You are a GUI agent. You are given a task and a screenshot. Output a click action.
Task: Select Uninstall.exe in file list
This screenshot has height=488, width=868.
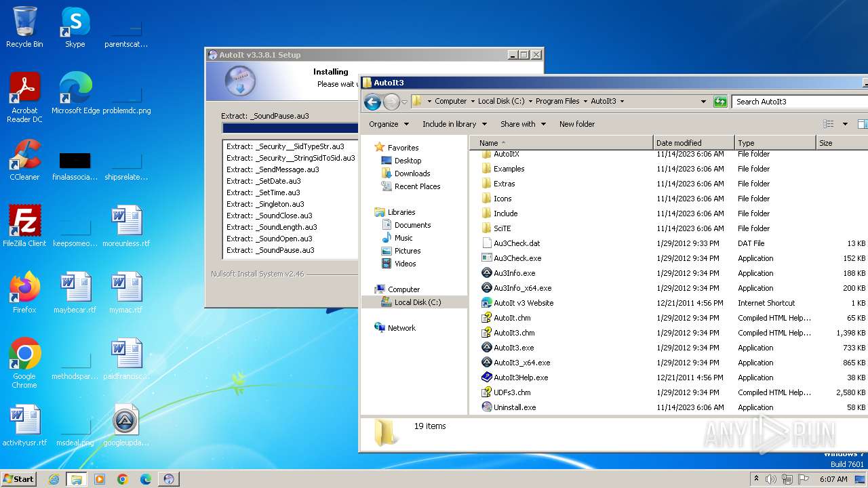[x=515, y=407]
